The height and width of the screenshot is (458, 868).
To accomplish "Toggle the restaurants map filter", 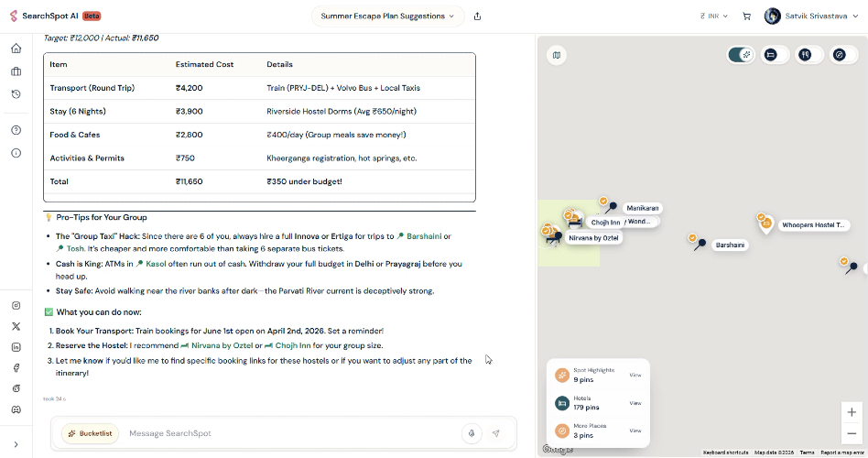I will pyautogui.click(x=808, y=55).
